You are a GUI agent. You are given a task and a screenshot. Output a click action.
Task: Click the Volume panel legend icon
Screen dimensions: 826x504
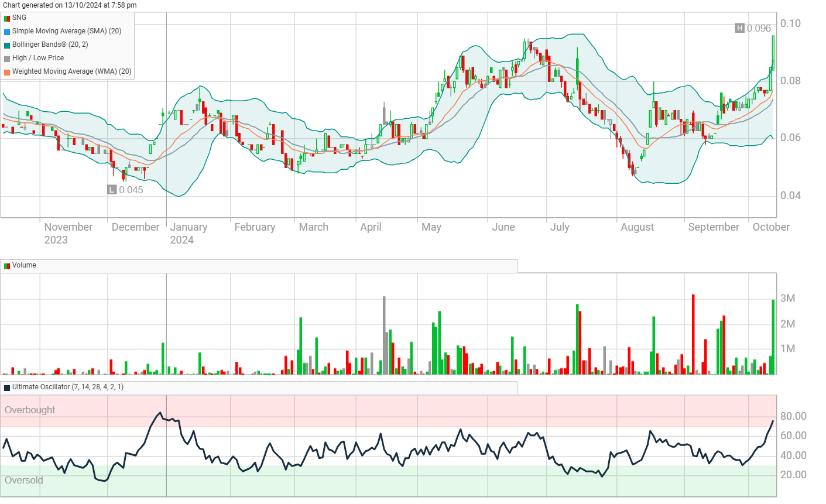(x=7, y=266)
